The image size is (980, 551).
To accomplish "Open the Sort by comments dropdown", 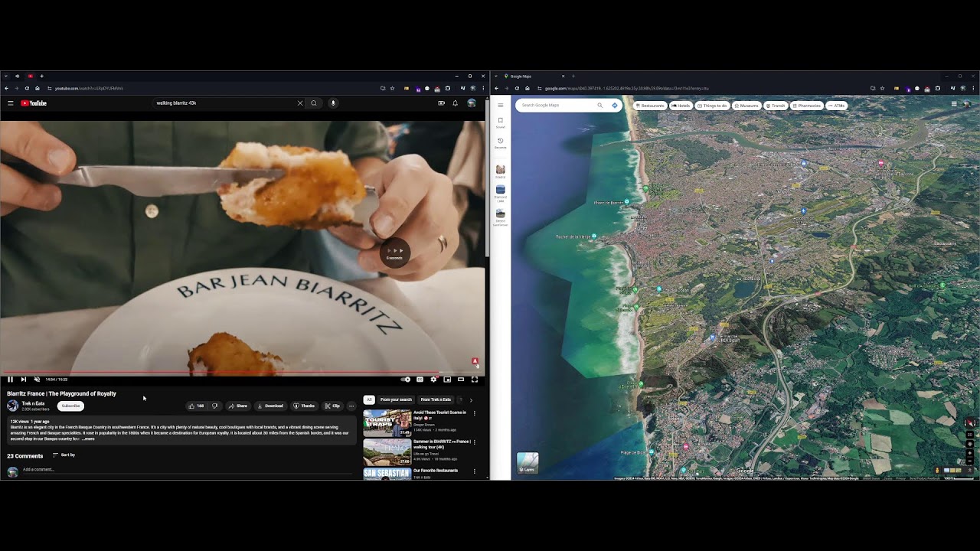I will point(64,455).
